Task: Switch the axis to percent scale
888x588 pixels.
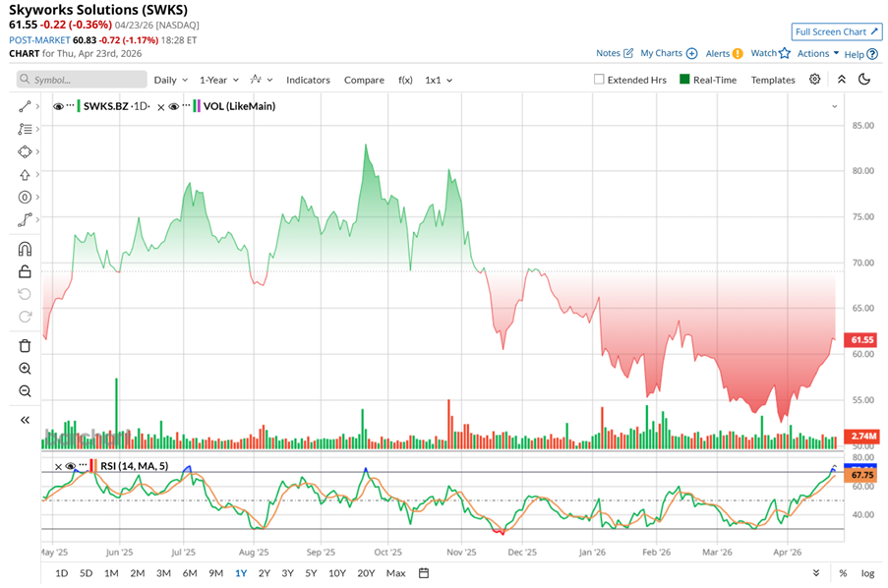Action: point(843,573)
